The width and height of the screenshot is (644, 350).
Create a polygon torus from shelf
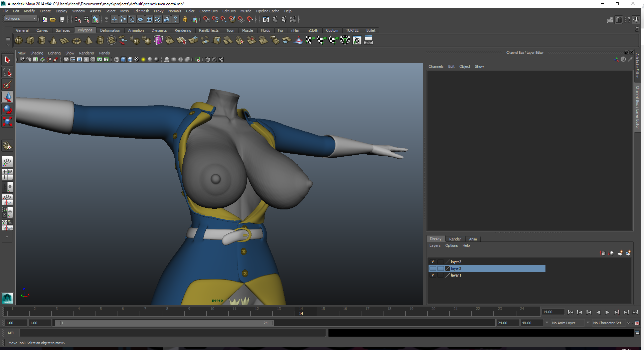(77, 41)
